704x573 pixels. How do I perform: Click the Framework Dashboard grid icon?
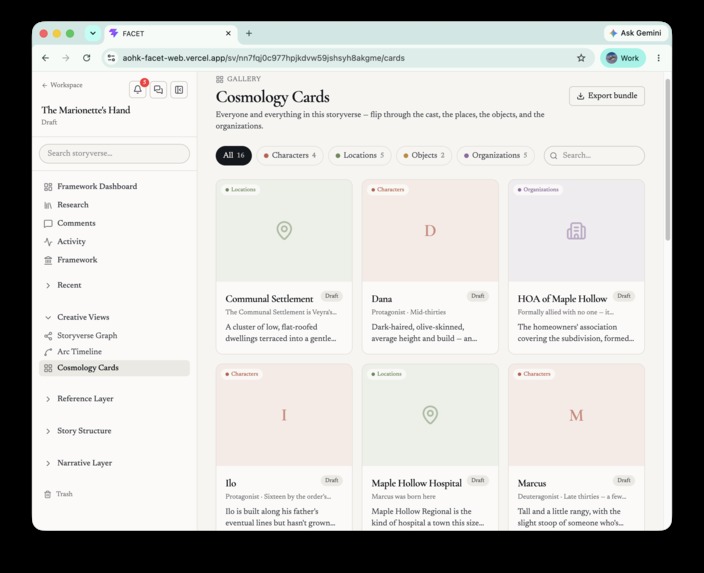48,187
